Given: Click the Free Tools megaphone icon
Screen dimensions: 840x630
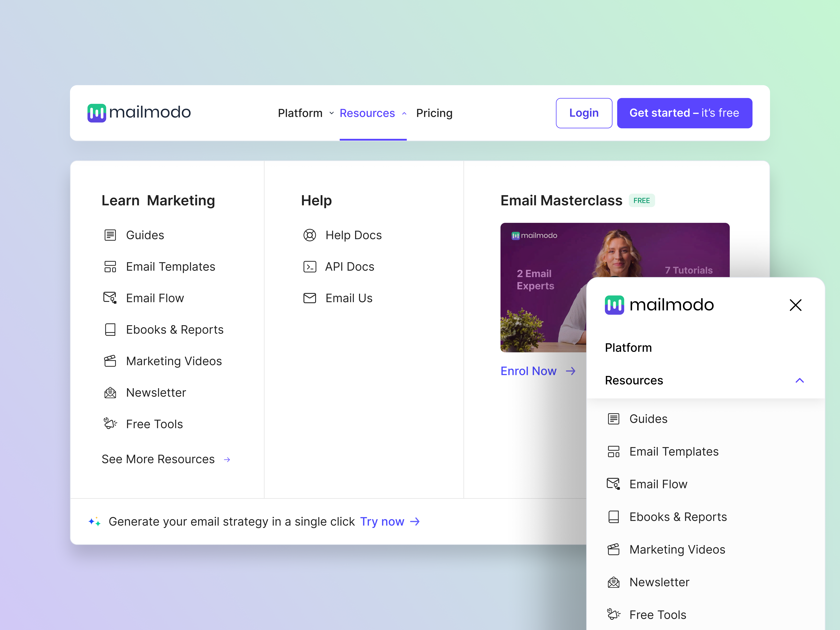Looking at the screenshot, I should coord(110,423).
